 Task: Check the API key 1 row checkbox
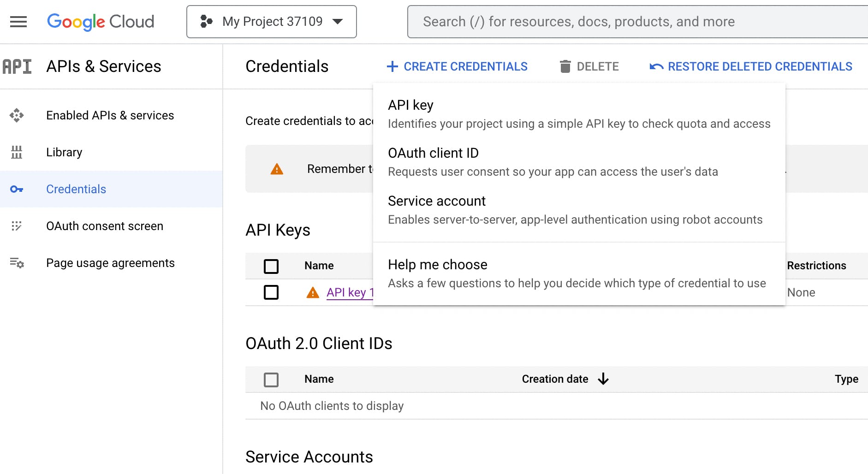pos(271,292)
